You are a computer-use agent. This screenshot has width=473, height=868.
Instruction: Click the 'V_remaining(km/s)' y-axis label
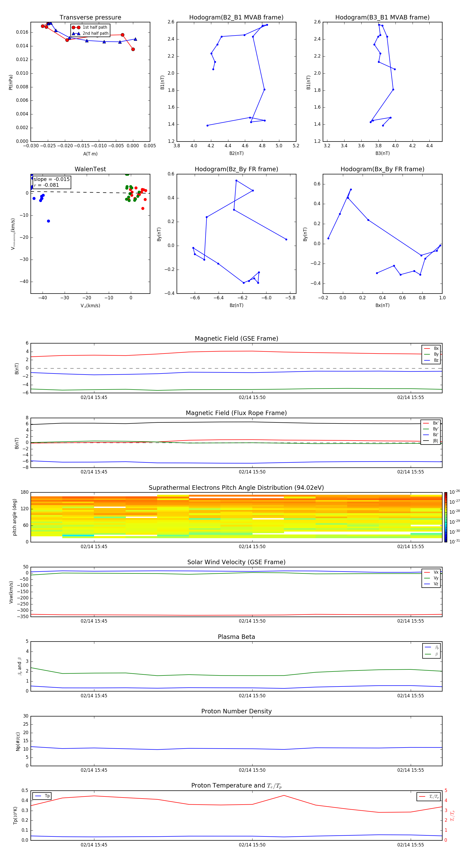point(13,234)
